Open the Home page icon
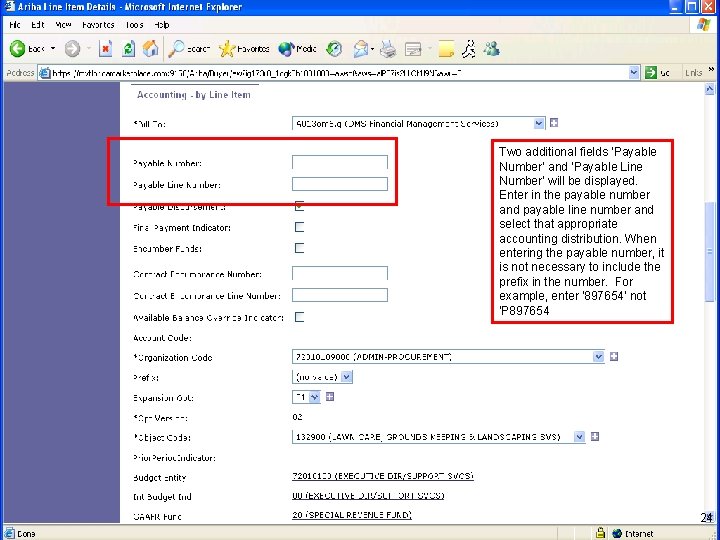This screenshot has height=540, width=720. pos(151,49)
